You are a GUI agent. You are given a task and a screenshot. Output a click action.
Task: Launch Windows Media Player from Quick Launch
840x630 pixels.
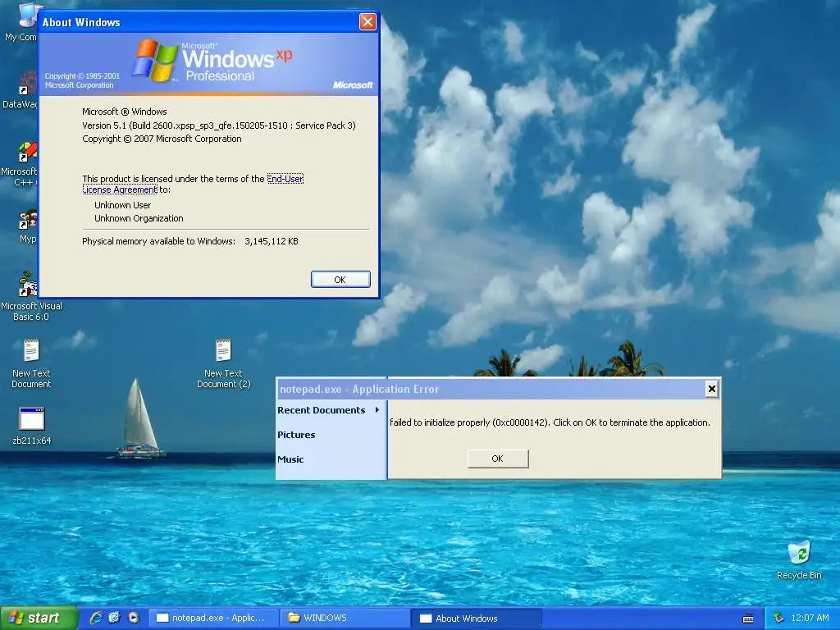[x=134, y=618]
